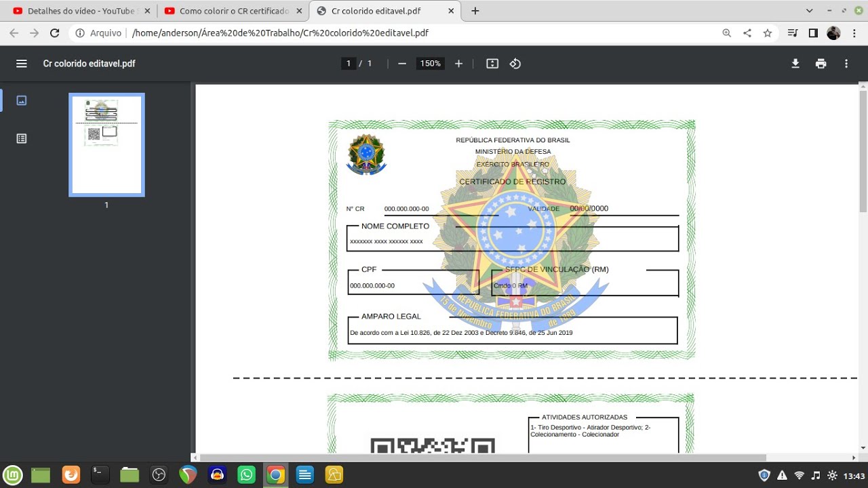Open the OBS Studio taskbar icon
Image resolution: width=868 pixels, height=488 pixels.
pyautogui.click(x=159, y=475)
